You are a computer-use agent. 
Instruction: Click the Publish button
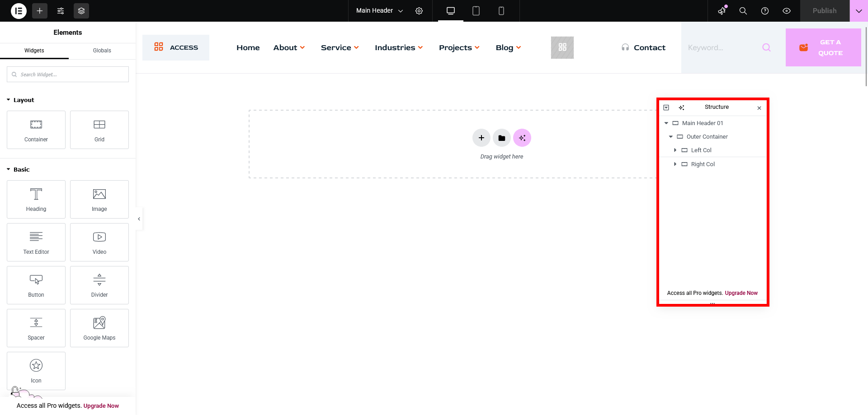point(824,11)
